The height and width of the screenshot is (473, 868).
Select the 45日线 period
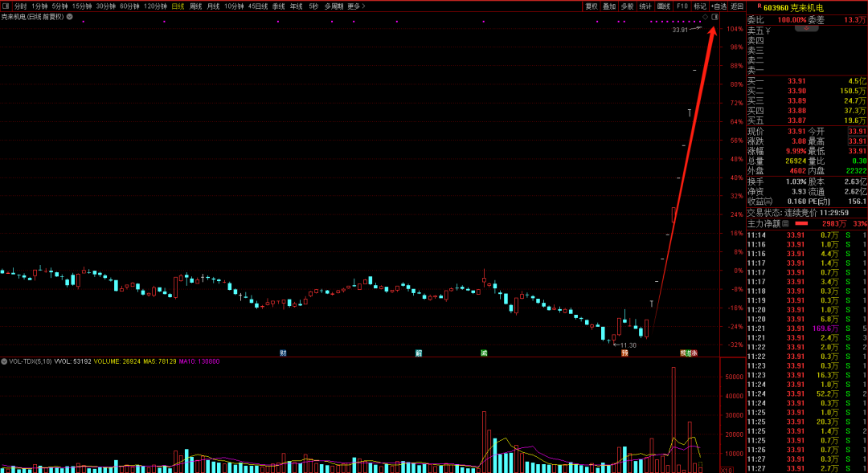(x=258, y=6)
